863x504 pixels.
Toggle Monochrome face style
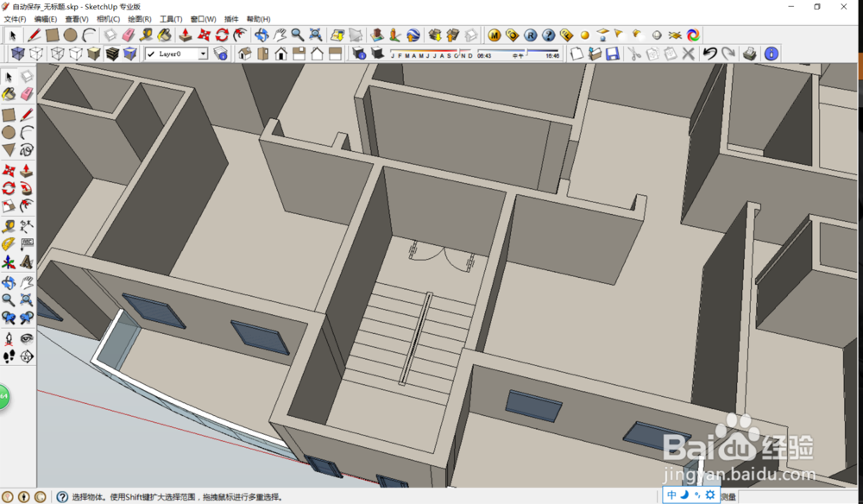(130, 54)
